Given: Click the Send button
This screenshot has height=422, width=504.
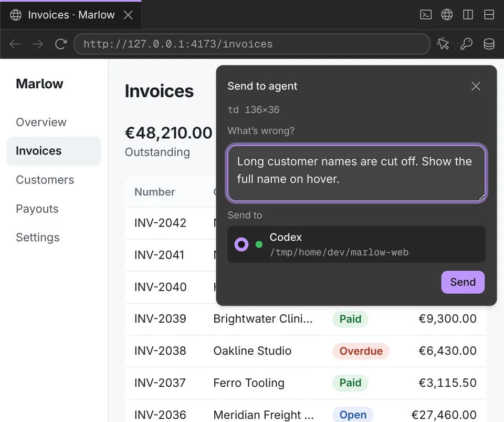Looking at the screenshot, I should click(463, 282).
